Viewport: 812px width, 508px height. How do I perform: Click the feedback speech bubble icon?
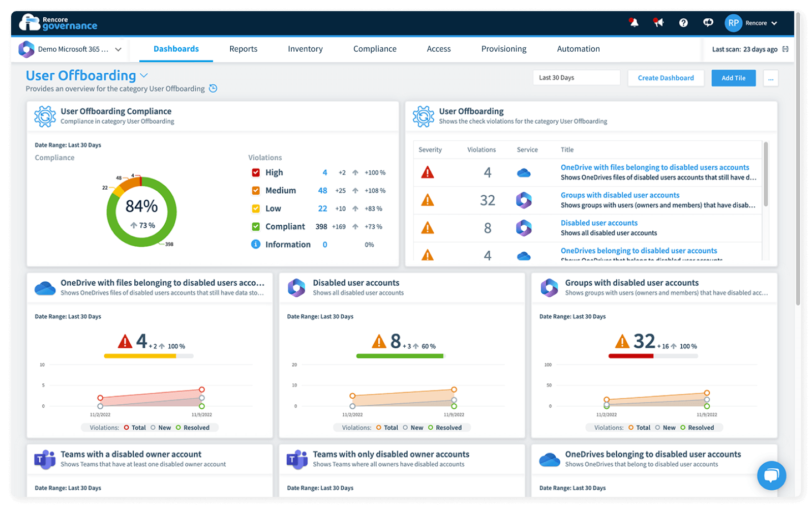[708, 22]
